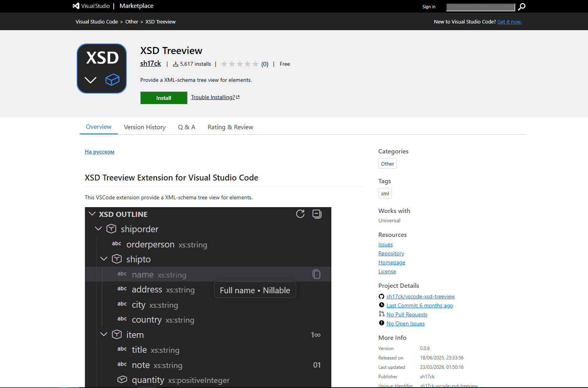588x388 pixels.
Task: Open the Rating & Review tab
Action: tap(230, 127)
